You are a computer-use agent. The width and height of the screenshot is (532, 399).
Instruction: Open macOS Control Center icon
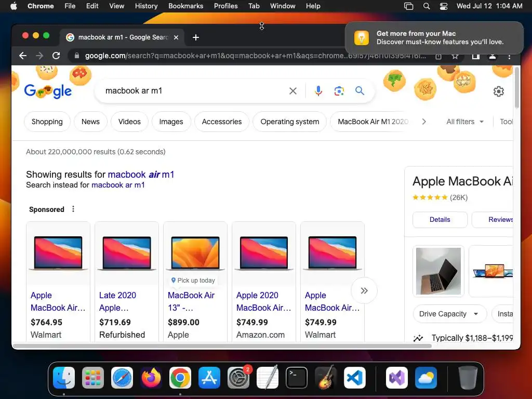[x=444, y=6]
